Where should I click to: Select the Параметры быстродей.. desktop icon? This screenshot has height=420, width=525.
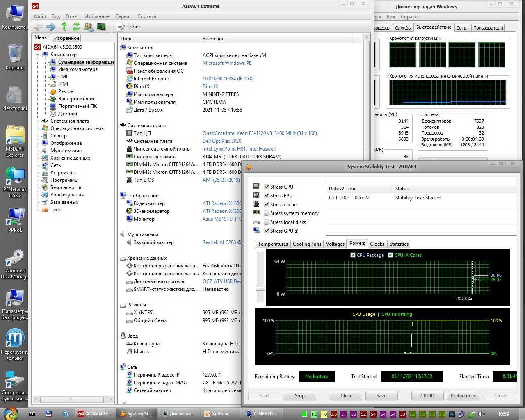click(x=15, y=304)
